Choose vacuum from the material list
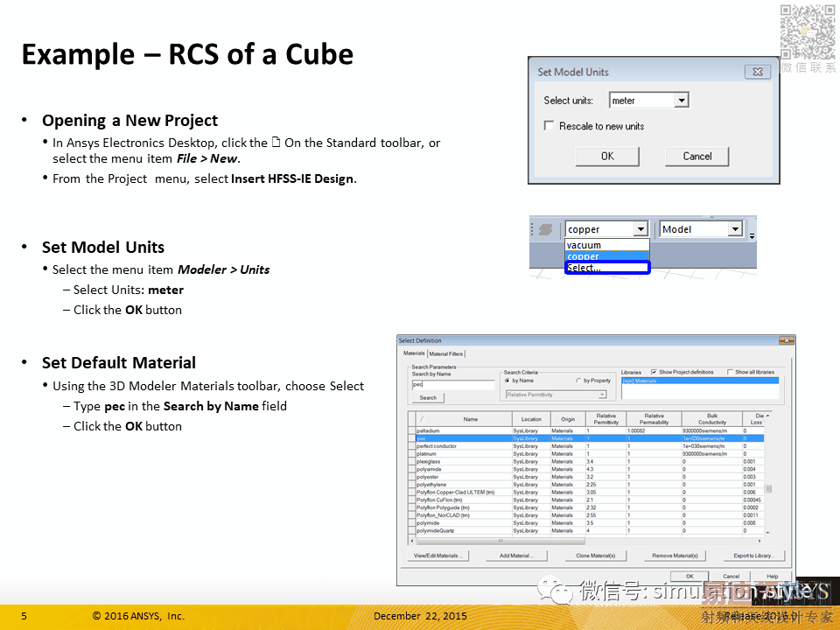The image size is (840, 630). pos(607,245)
